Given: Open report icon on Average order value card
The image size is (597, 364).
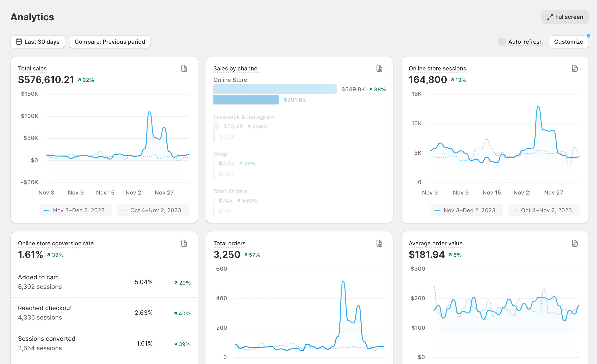Looking at the screenshot, I should click(575, 243).
